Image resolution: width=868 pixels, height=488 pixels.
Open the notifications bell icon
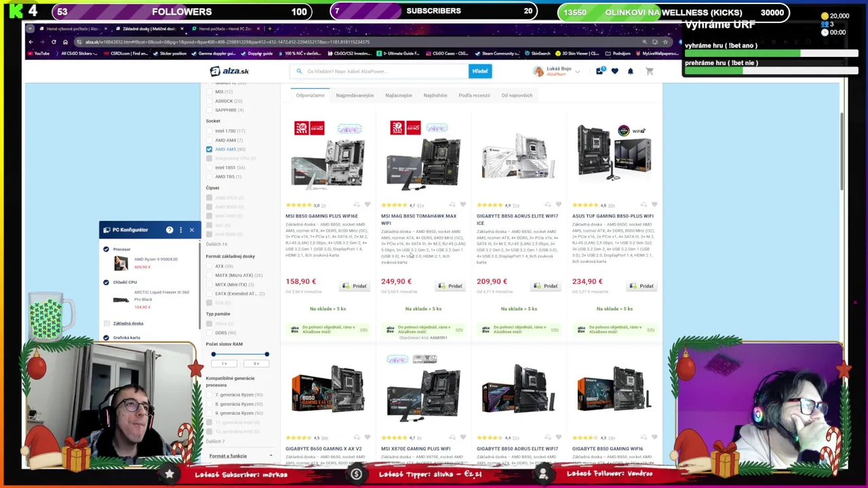coord(630,71)
